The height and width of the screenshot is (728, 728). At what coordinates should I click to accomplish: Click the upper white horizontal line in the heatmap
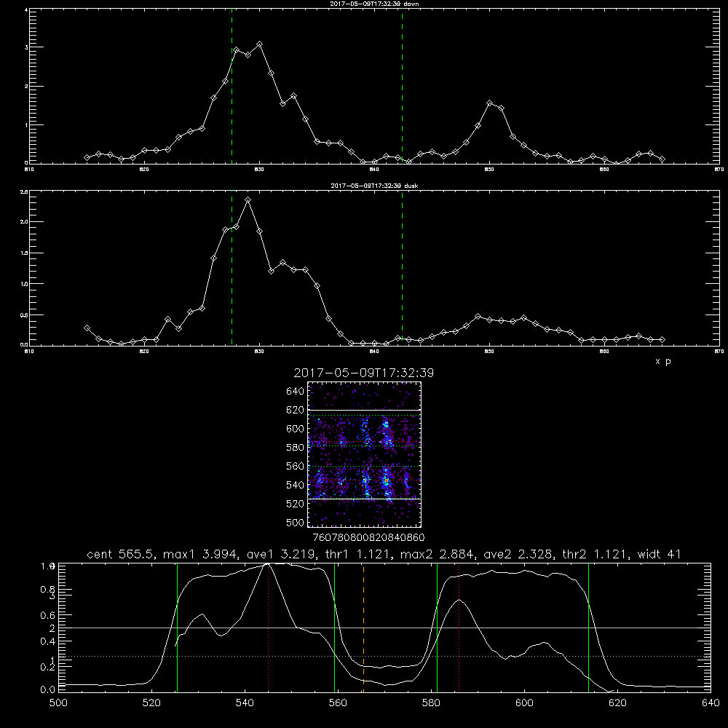(x=365, y=410)
